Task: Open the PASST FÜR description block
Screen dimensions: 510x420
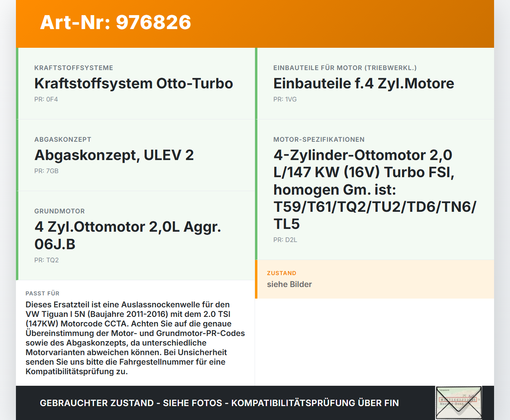Action: pos(135,338)
